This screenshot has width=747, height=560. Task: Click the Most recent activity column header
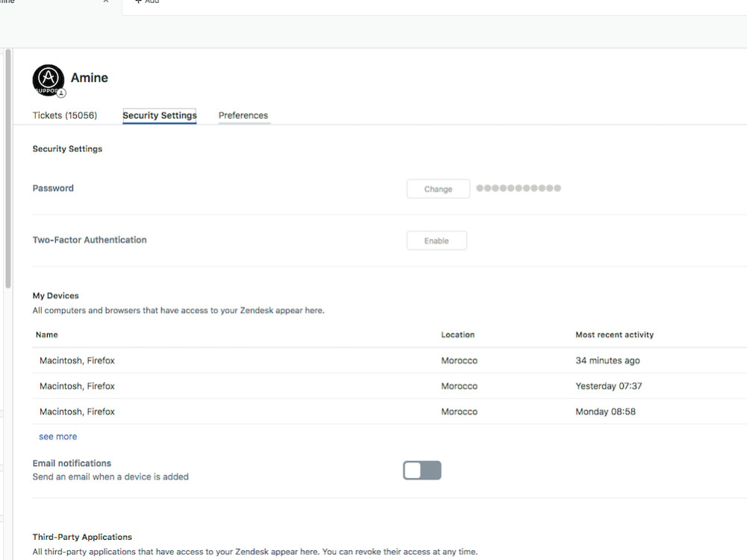[615, 335]
